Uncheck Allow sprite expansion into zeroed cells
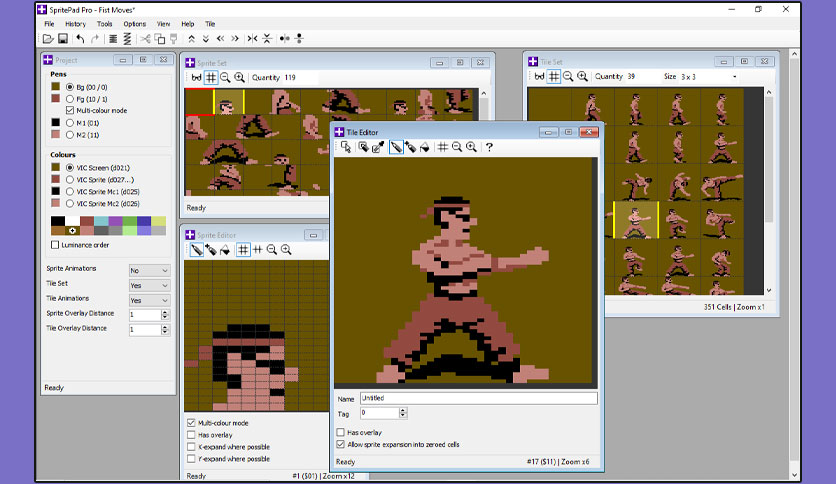The height and width of the screenshot is (484, 836). click(341, 444)
